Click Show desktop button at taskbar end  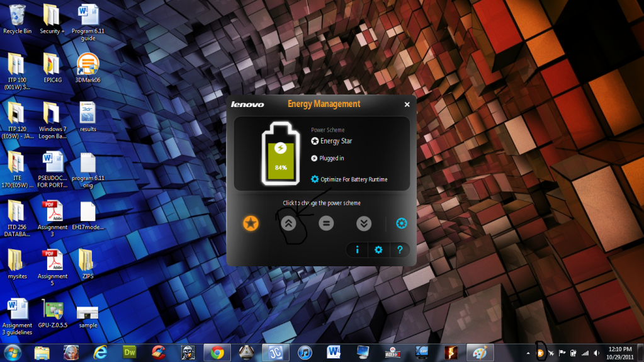(x=640, y=353)
